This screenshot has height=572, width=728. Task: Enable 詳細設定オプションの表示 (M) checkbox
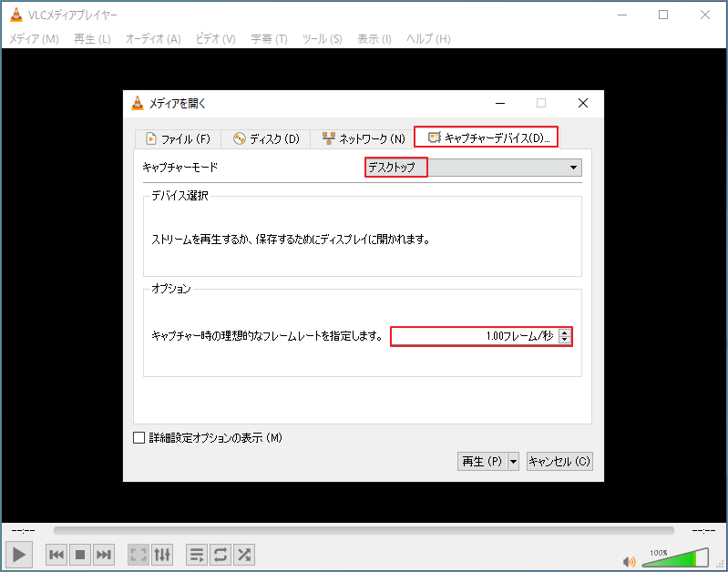[138, 438]
